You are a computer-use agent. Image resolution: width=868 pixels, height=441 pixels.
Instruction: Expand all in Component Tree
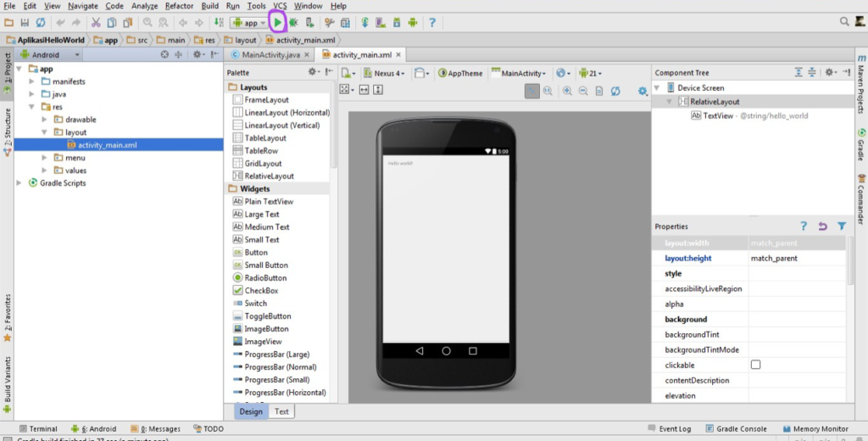coord(798,72)
